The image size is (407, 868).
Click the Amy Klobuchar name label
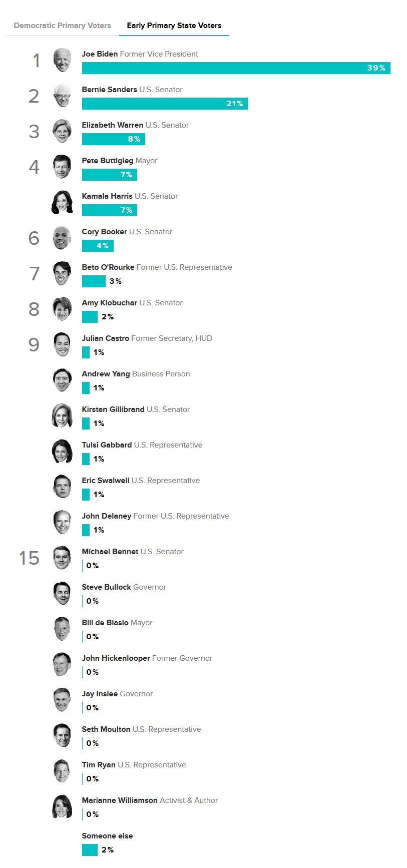pyautogui.click(x=110, y=303)
